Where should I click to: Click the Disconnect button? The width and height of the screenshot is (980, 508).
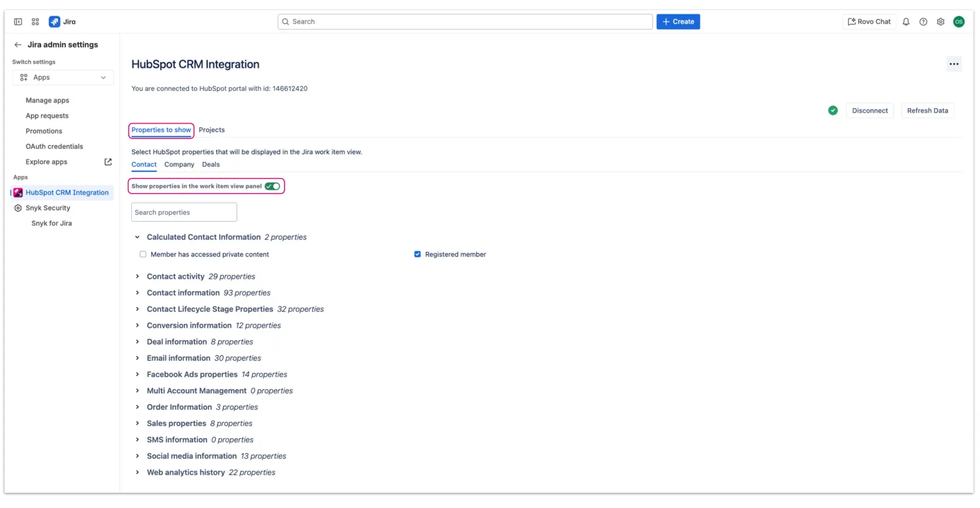(870, 110)
